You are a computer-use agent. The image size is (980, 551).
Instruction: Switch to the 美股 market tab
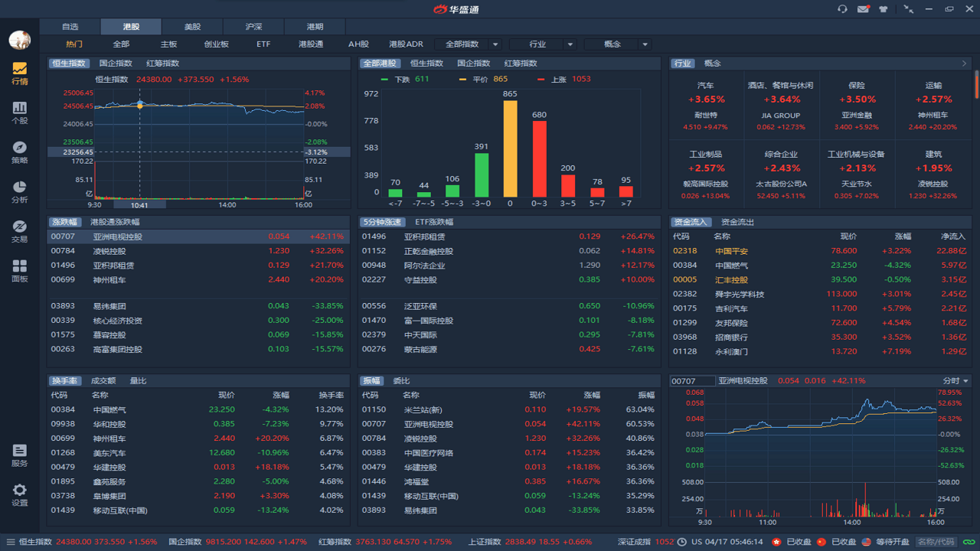192,25
